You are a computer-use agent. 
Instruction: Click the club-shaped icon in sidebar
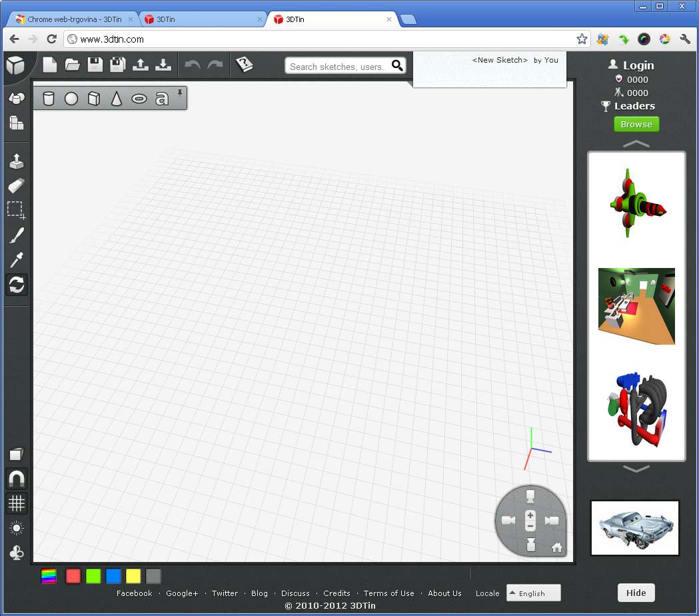pos(17,553)
